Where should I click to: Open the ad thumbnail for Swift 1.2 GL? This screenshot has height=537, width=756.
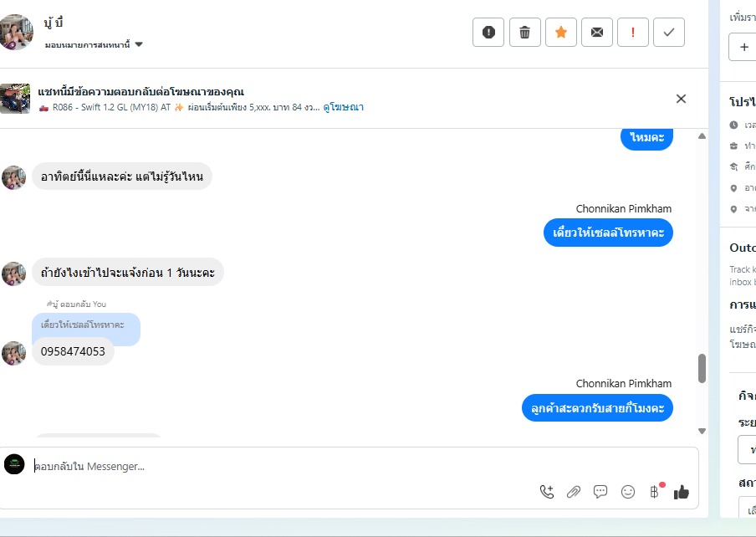click(x=15, y=99)
